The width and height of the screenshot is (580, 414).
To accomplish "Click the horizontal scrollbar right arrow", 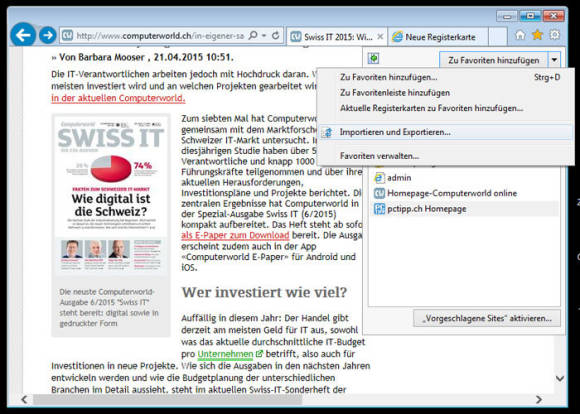I will click(x=539, y=400).
